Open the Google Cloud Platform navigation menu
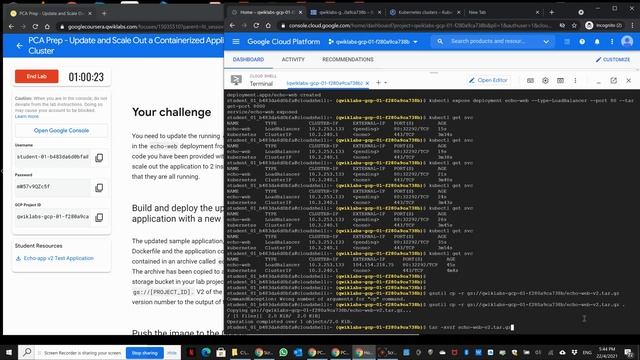Screen dimensions: 640x360 coord(236,42)
